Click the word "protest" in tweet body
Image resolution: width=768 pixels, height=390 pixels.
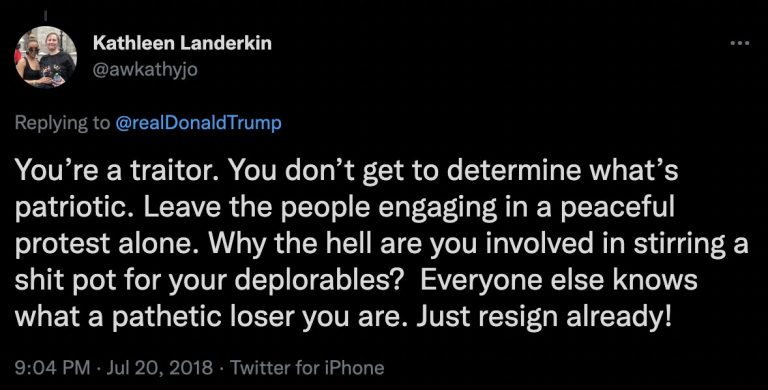tap(60, 244)
